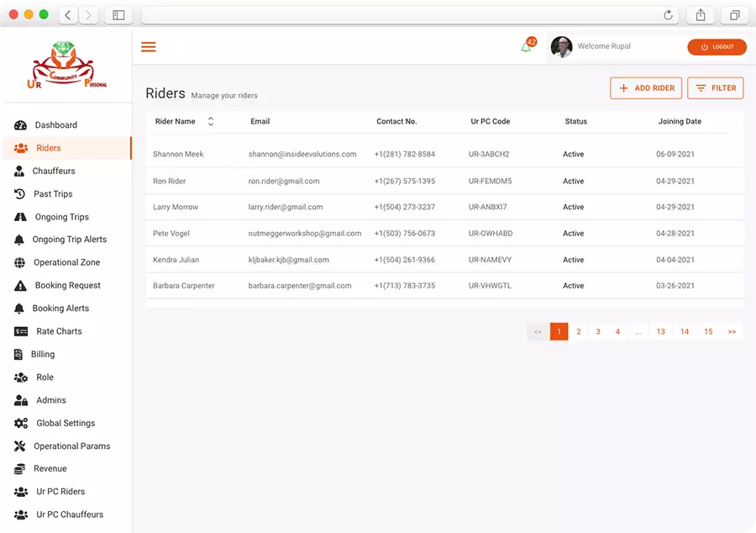Viewport: 756px width, 533px height.
Task: Click rider name Shannon Meek
Action: 178,155
